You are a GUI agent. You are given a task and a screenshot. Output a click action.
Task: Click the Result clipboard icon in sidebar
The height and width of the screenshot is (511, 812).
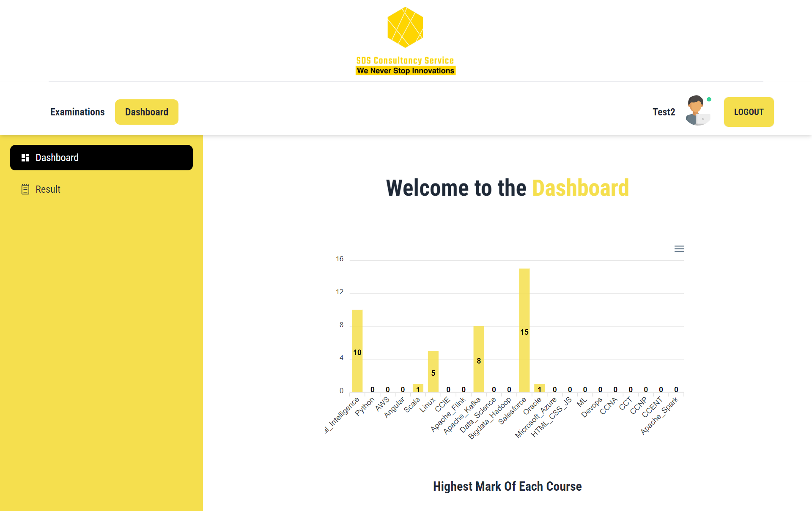click(25, 189)
